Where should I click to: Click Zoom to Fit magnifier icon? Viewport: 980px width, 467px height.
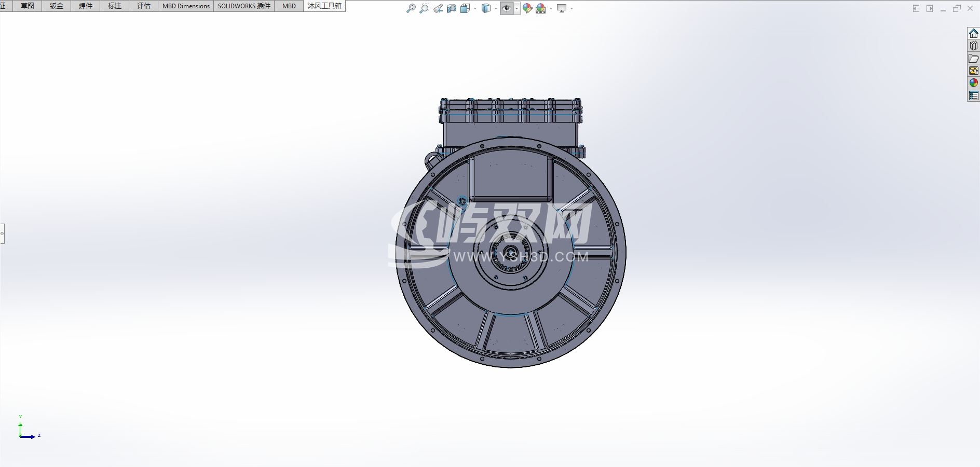click(411, 8)
